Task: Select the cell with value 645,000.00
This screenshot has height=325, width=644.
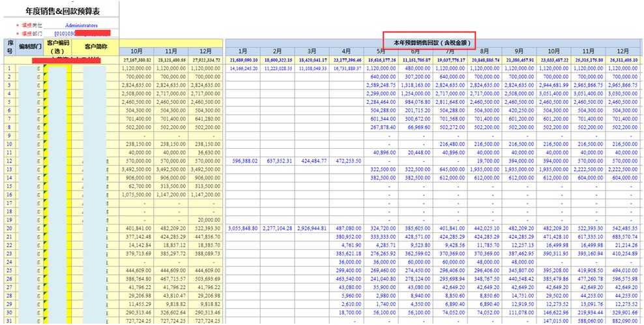Action: point(450,169)
